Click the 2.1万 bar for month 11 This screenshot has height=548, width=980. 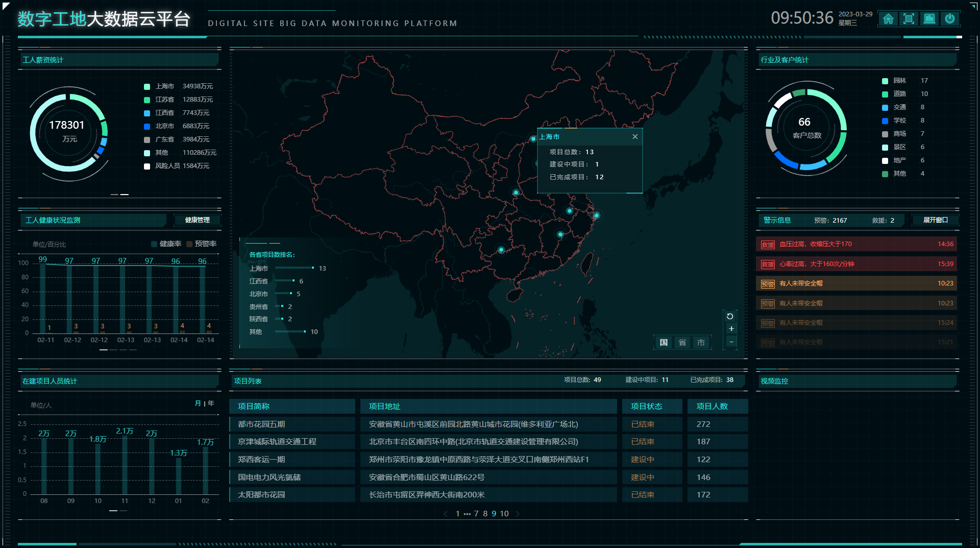point(125,465)
